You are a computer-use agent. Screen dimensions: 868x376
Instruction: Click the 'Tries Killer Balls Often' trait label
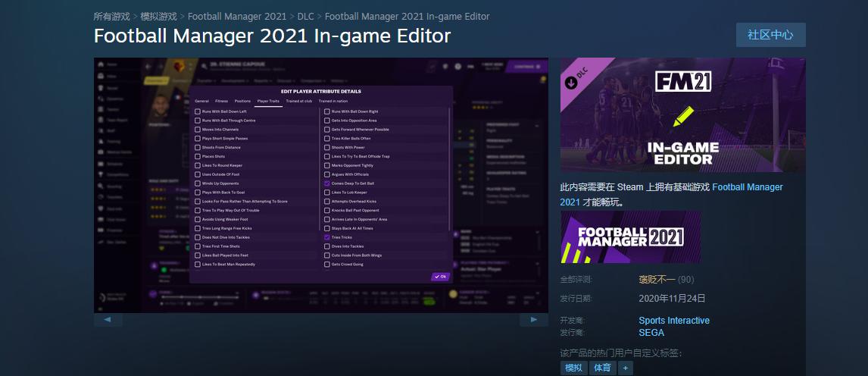click(x=351, y=139)
